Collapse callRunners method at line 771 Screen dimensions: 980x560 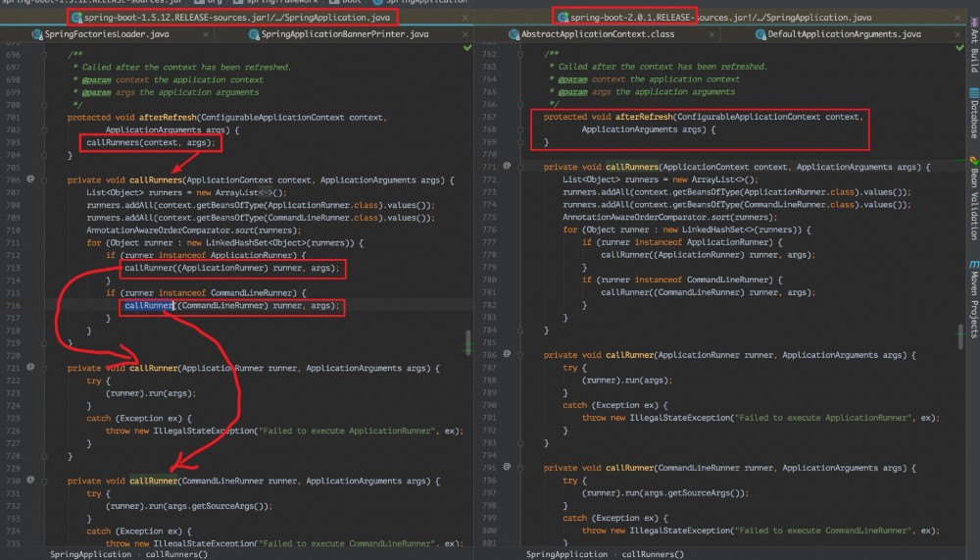(520, 167)
